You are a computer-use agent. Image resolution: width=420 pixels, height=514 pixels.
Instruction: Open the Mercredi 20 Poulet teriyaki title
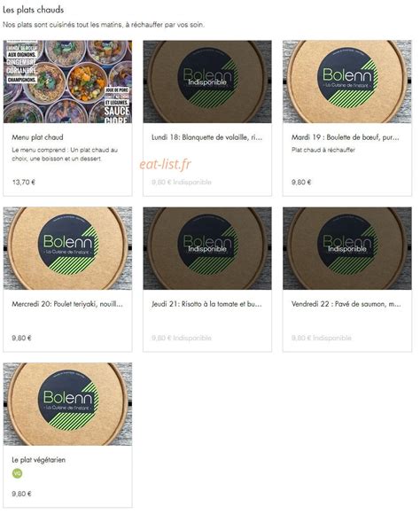67,304
